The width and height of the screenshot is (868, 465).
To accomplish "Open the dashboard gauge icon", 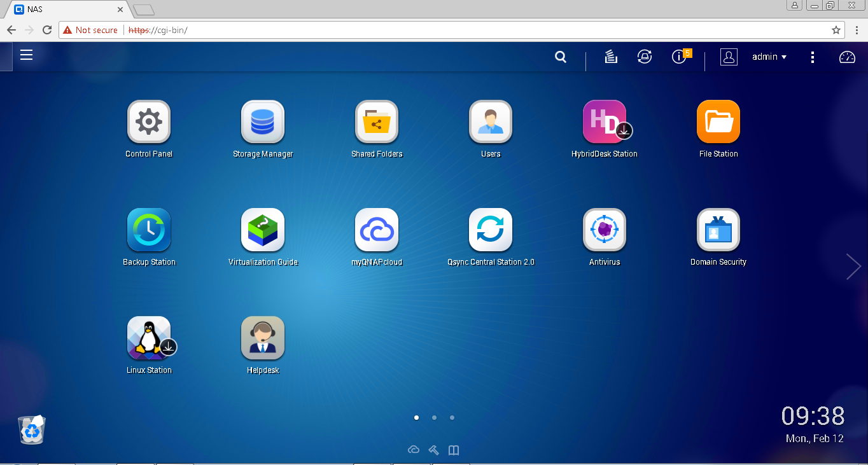I will coord(847,57).
